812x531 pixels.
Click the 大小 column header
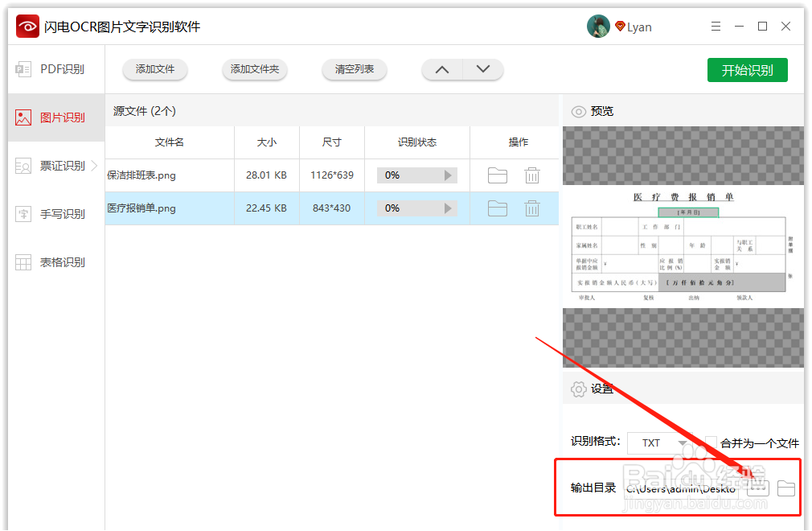[x=267, y=142]
